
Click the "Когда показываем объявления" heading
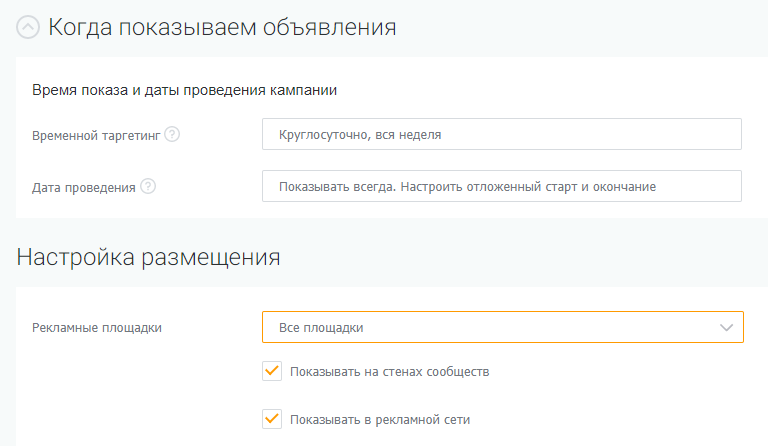[222, 28]
